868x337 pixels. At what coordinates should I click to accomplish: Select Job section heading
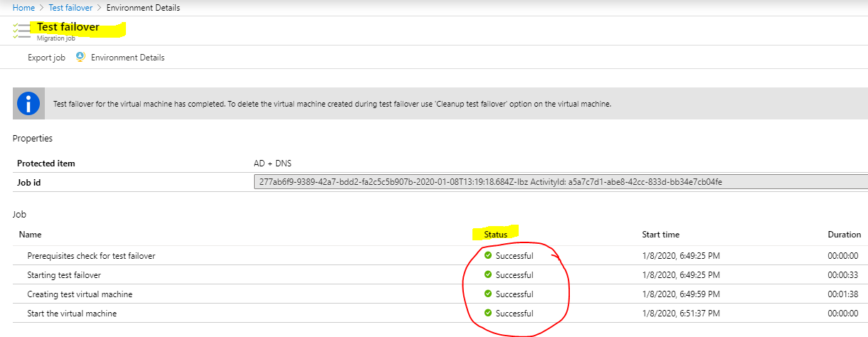point(19,213)
